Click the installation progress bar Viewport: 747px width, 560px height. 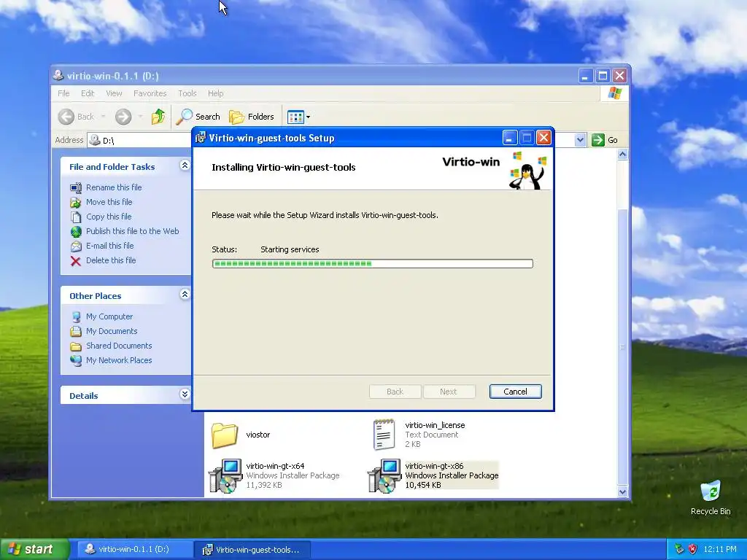373,263
